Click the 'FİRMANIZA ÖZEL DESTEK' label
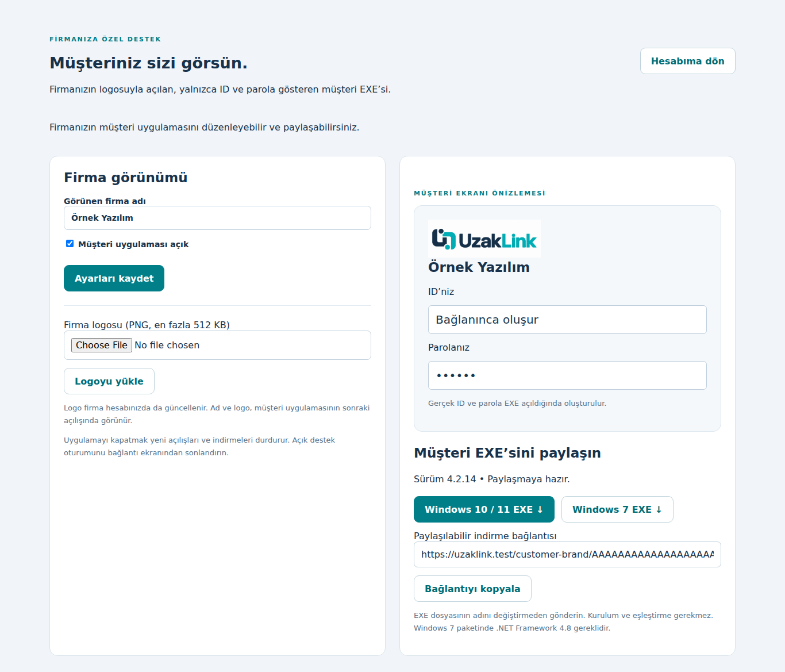 pyautogui.click(x=105, y=39)
